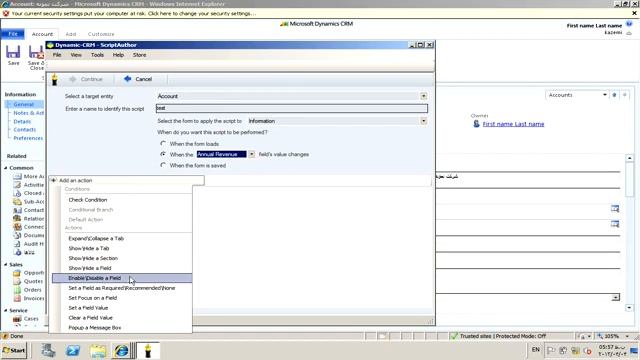The height and width of the screenshot is (360, 640).
Task: Click the blue Cancel arrow icon
Action: coord(127,79)
